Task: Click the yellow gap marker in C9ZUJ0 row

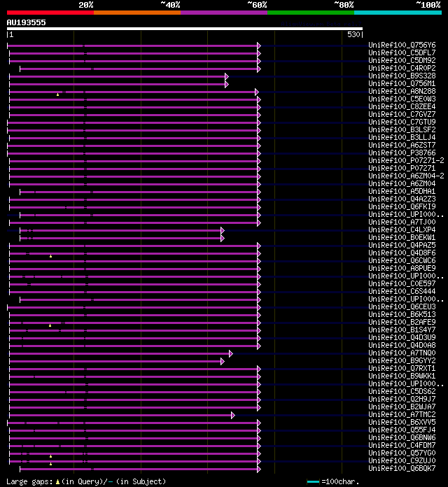Action: [50, 464]
